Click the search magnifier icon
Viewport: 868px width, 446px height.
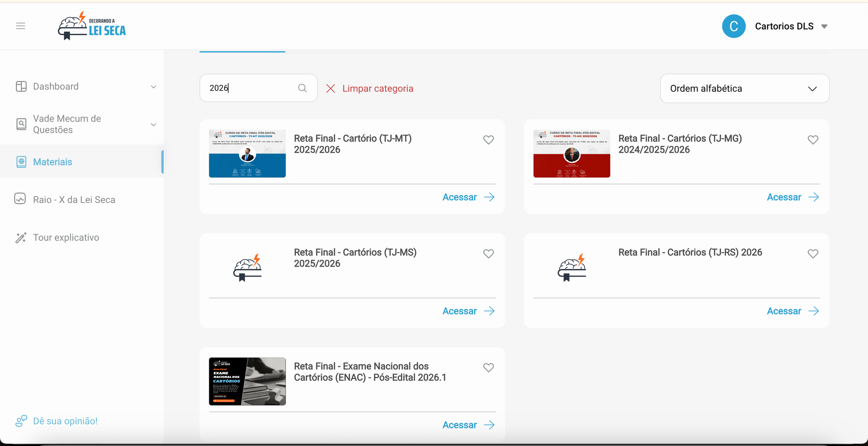302,88
